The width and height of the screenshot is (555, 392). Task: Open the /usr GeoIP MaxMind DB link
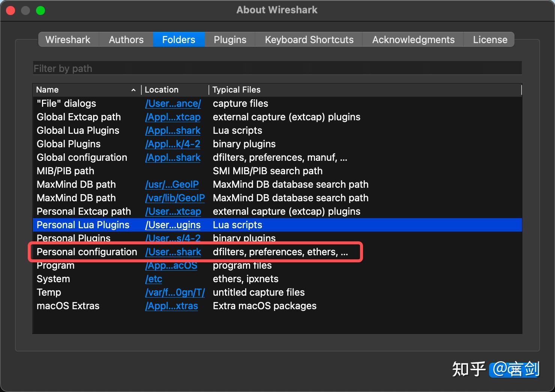click(x=172, y=184)
